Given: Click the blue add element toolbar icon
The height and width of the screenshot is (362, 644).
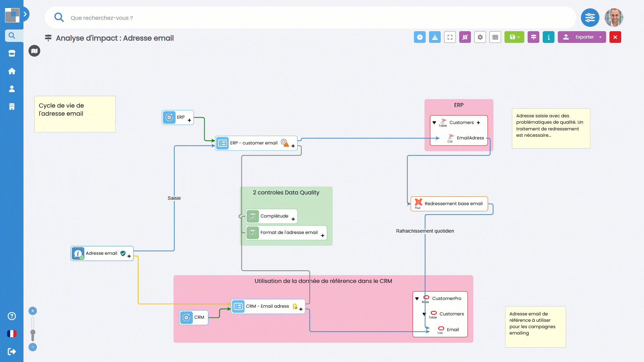Looking at the screenshot, I should tap(420, 37).
